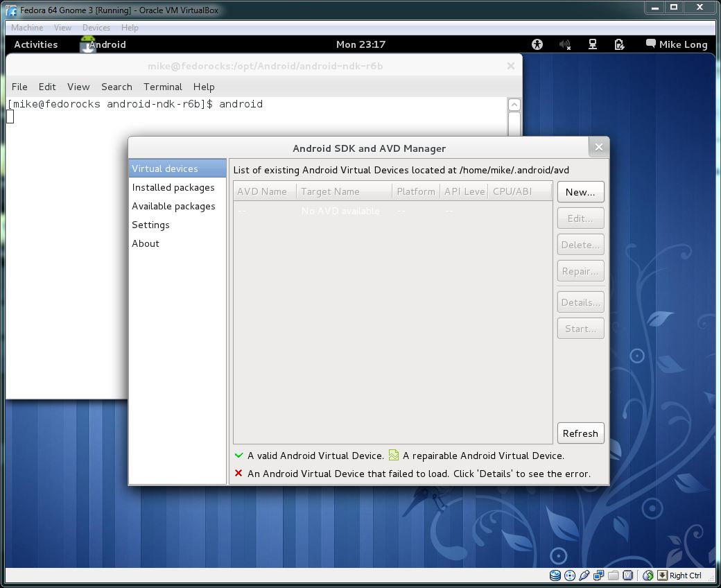
Task: Sort by the Target Name column header
Action: coord(345,191)
